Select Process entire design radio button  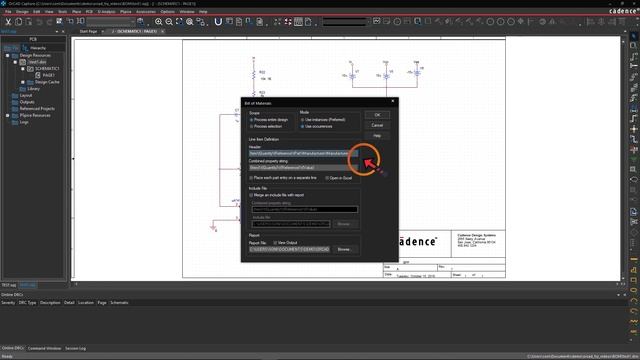[x=251, y=120]
